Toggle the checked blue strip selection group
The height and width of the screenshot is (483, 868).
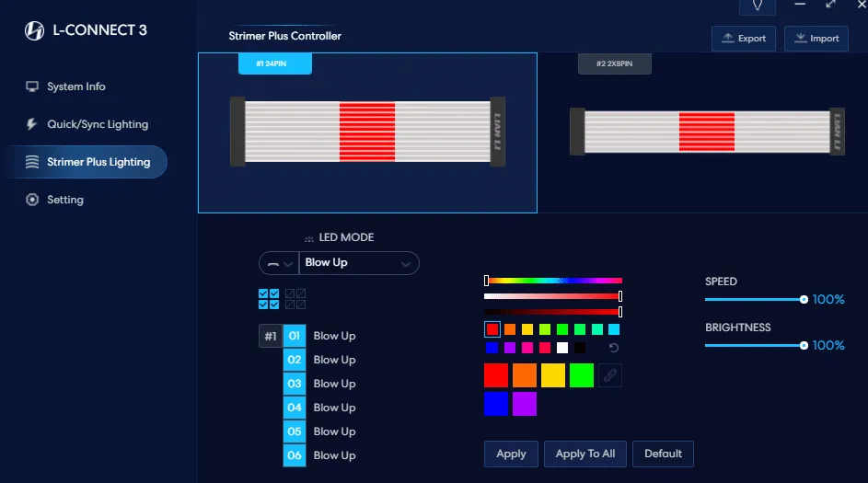pos(269,299)
